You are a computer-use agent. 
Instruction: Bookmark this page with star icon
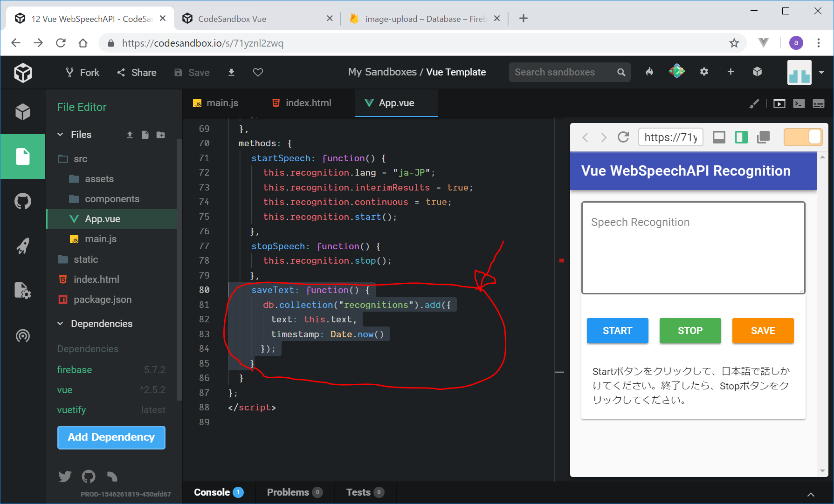[x=734, y=43]
